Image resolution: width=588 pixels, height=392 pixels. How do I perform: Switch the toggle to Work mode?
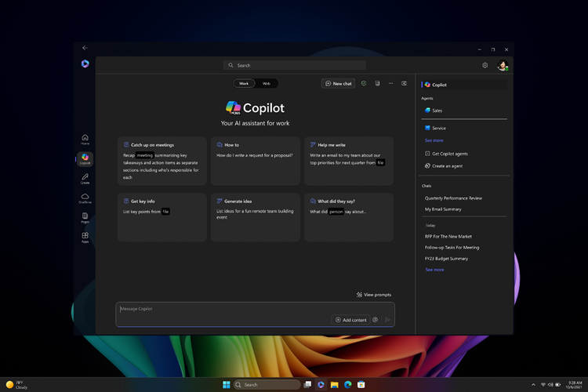[x=244, y=83]
